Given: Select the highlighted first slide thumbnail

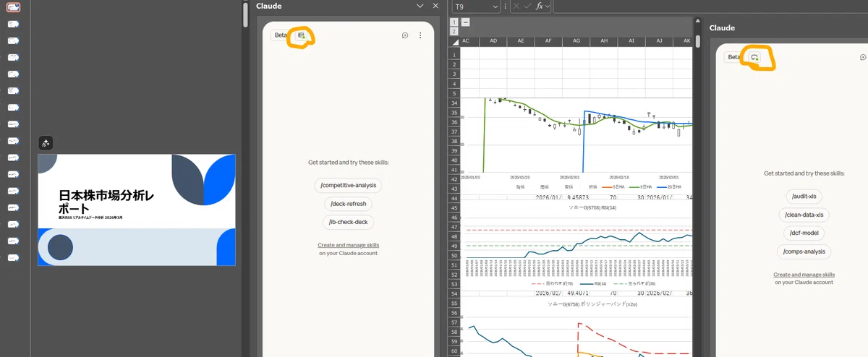Looking at the screenshot, I should [13, 7].
